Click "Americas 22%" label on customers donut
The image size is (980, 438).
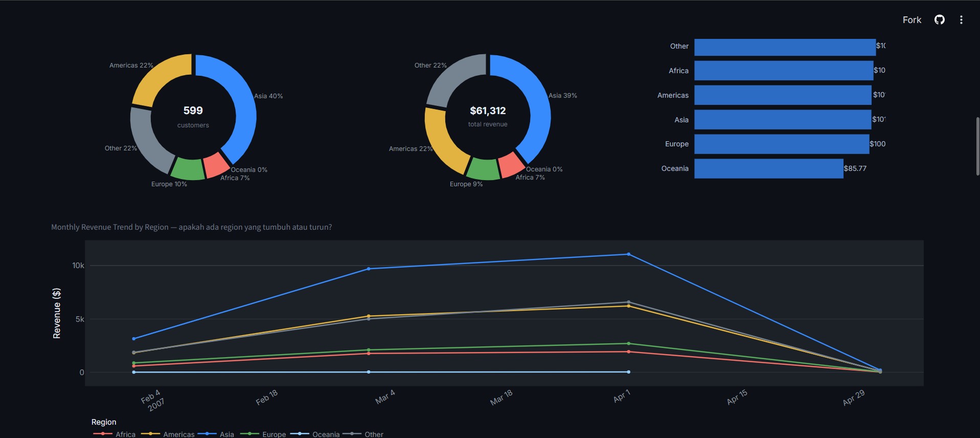click(x=131, y=65)
